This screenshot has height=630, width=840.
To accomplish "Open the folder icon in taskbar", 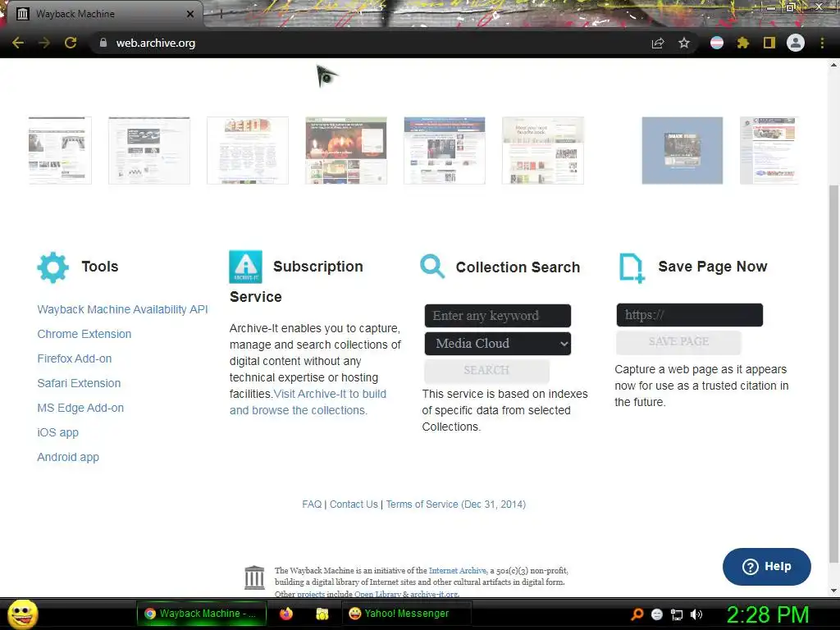I will click(322, 614).
